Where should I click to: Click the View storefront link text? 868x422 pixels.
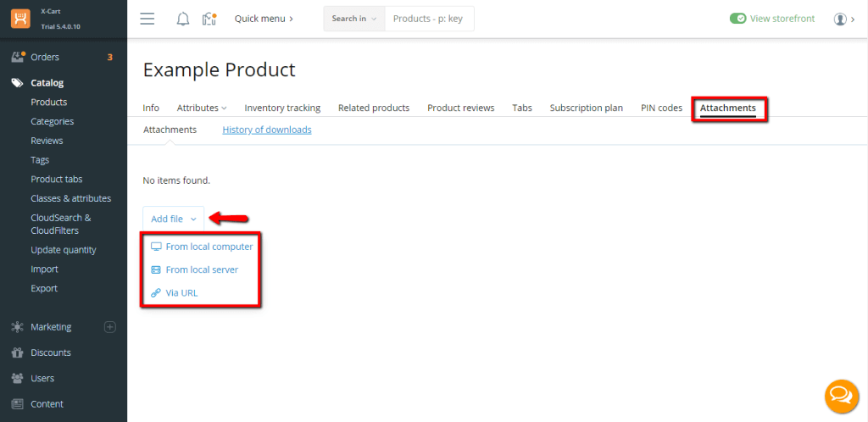[782, 19]
